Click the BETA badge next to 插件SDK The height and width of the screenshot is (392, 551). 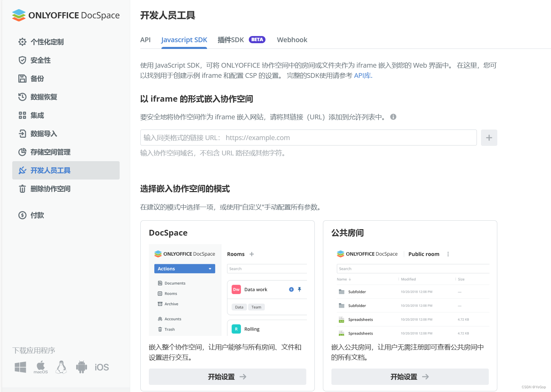click(257, 39)
